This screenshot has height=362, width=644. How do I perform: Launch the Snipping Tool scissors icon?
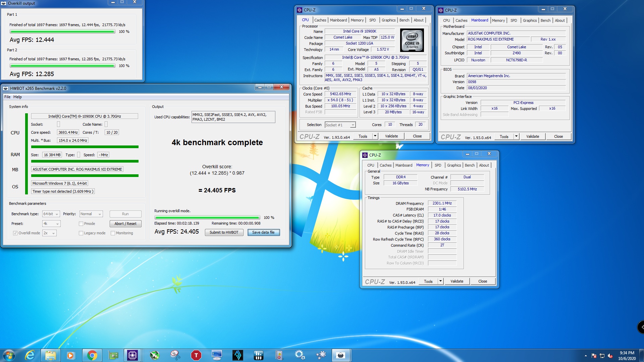tap(175, 355)
